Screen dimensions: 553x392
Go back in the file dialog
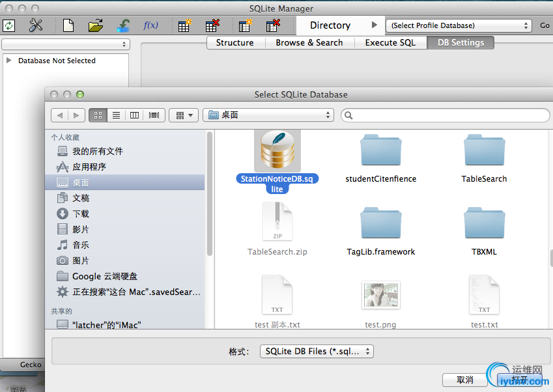(x=60, y=115)
